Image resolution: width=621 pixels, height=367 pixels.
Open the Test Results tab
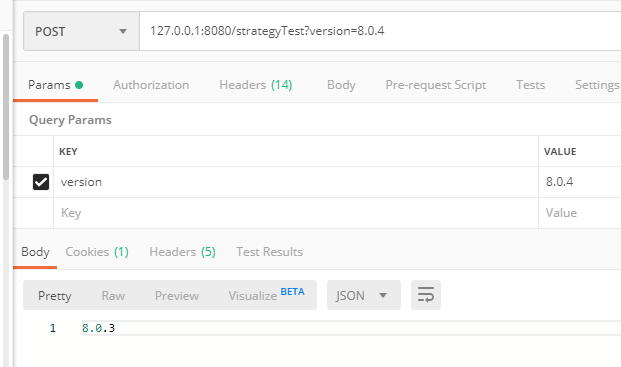pyautogui.click(x=269, y=252)
